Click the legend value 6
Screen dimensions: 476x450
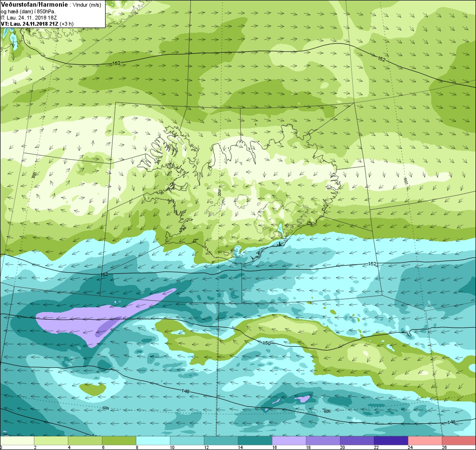click(103, 448)
